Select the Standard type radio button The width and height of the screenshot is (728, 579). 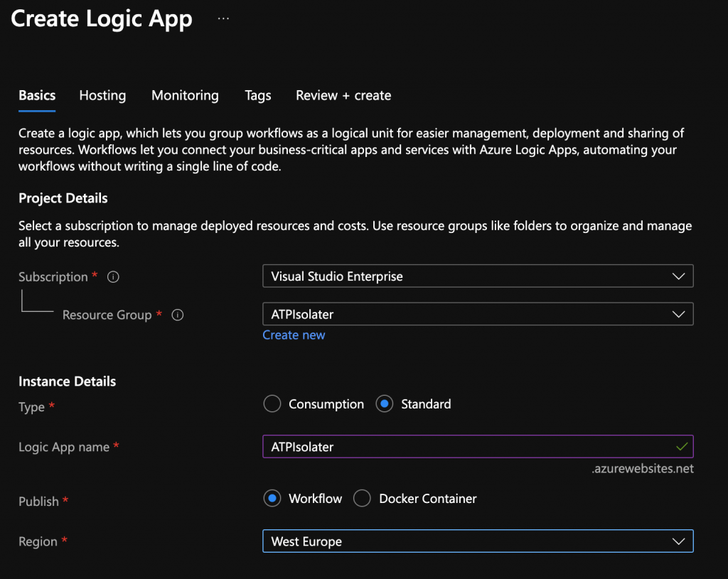coord(385,404)
